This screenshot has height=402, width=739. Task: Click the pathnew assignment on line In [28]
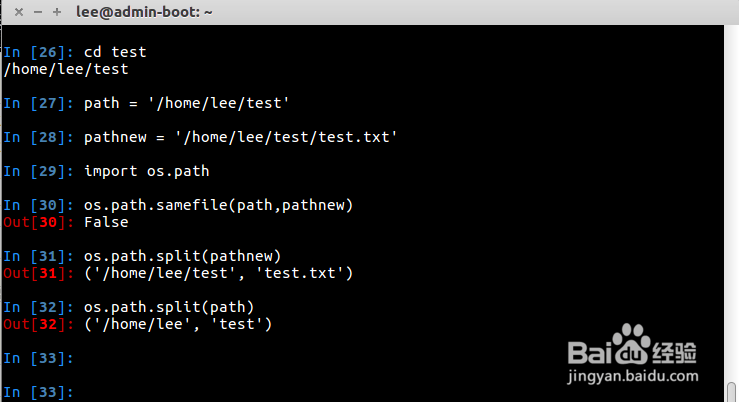click(240, 137)
